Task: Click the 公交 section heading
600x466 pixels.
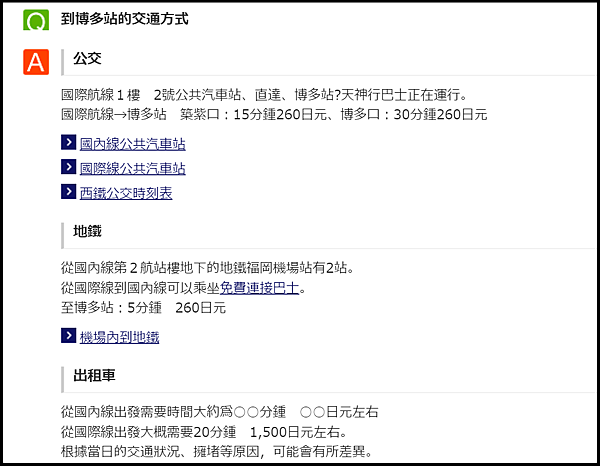Action: tap(88, 59)
